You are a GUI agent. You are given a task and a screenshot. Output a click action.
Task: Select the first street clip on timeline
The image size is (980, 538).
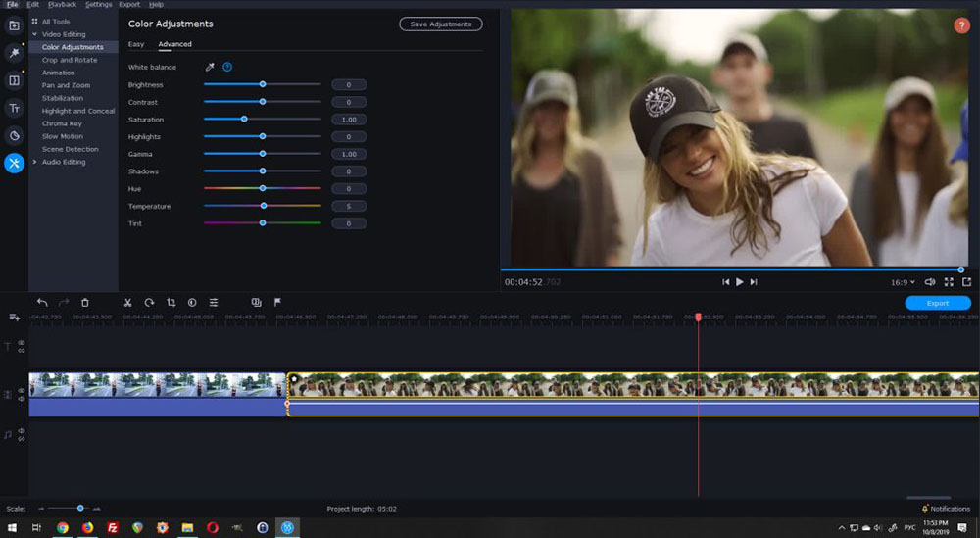(x=158, y=394)
